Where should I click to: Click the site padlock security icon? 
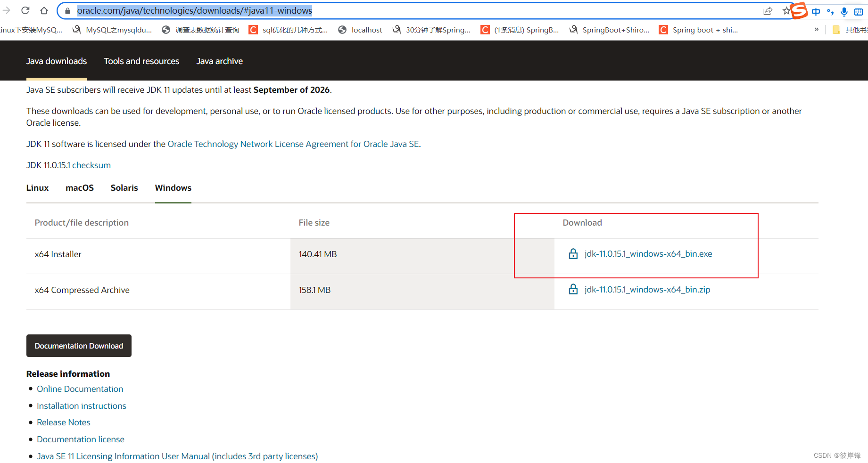67,11
